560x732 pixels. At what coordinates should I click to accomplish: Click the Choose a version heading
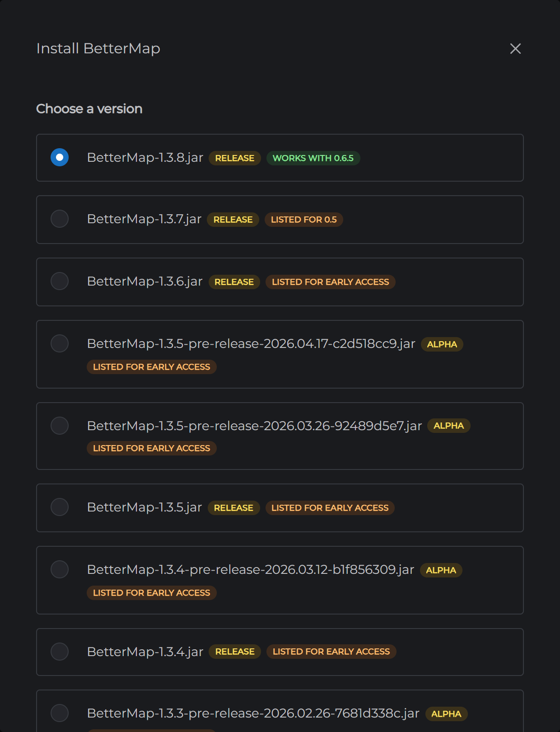point(89,109)
